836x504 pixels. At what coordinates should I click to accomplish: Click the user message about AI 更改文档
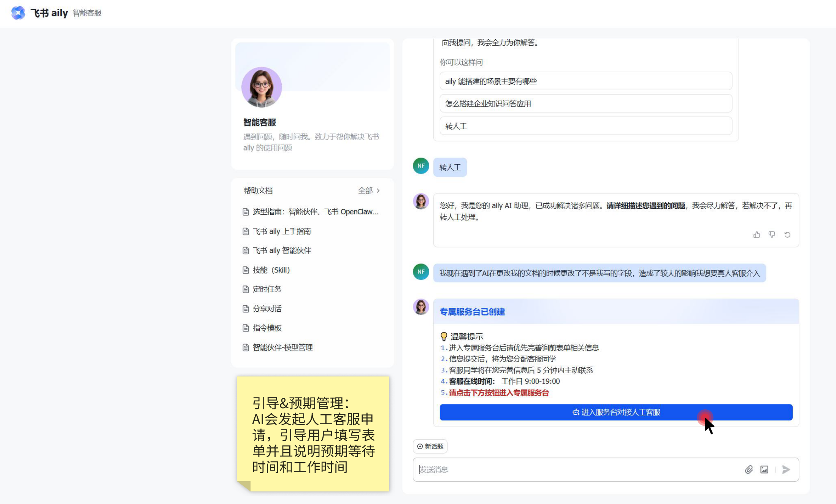600,273
